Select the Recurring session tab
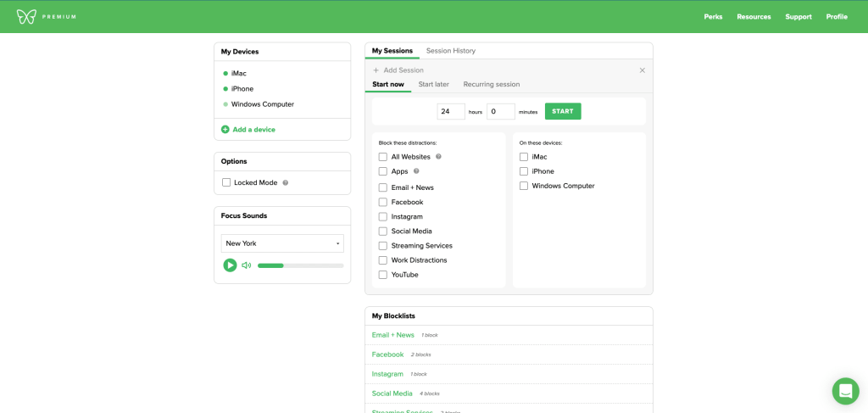The width and height of the screenshot is (868, 413). pos(491,84)
